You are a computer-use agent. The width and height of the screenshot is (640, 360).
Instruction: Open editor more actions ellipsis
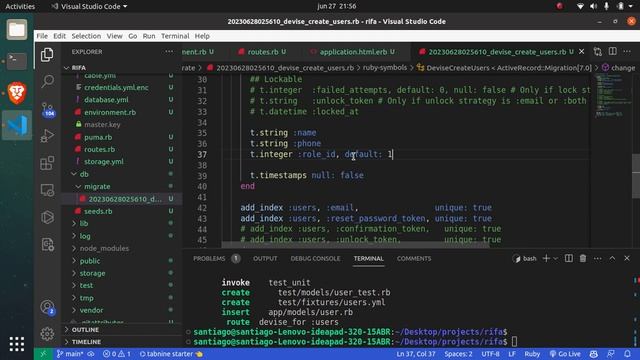pos(627,51)
